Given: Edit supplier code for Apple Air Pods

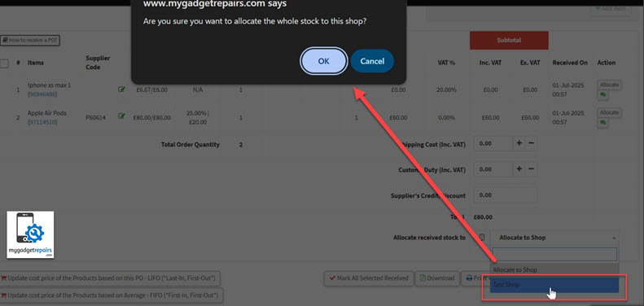Looking at the screenshot, I should (121, 116).
